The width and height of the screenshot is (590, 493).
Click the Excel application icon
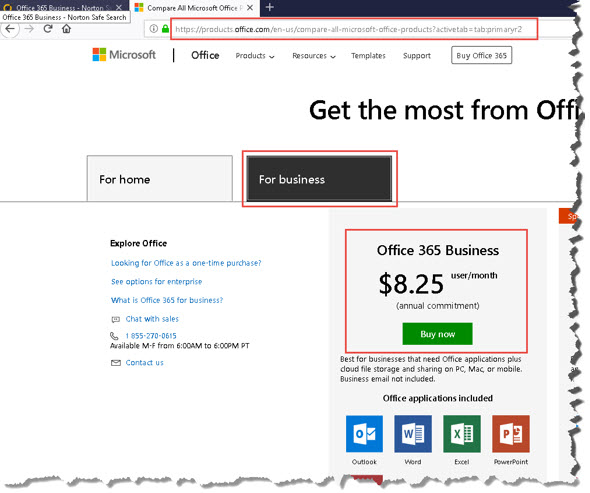(x=462, y=434)
